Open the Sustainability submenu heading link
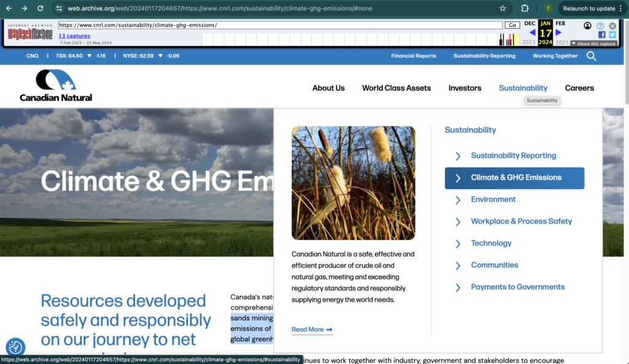This screenshot has width=629, height=364. point(470,130)
